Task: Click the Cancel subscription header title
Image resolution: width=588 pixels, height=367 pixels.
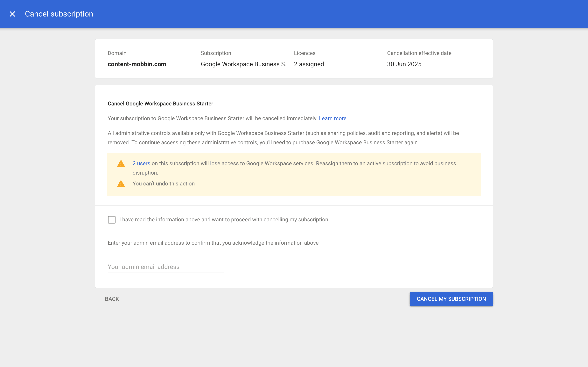Action: (59, 14)
